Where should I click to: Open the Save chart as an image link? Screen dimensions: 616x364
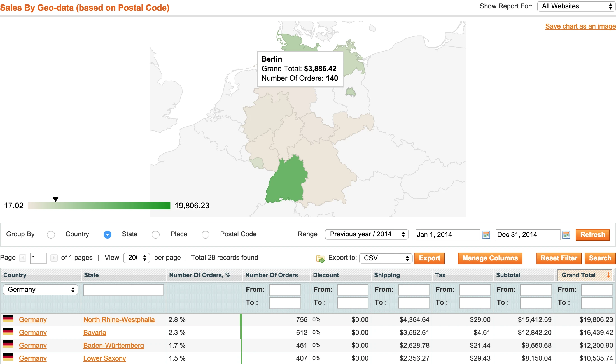click(580, 26)
